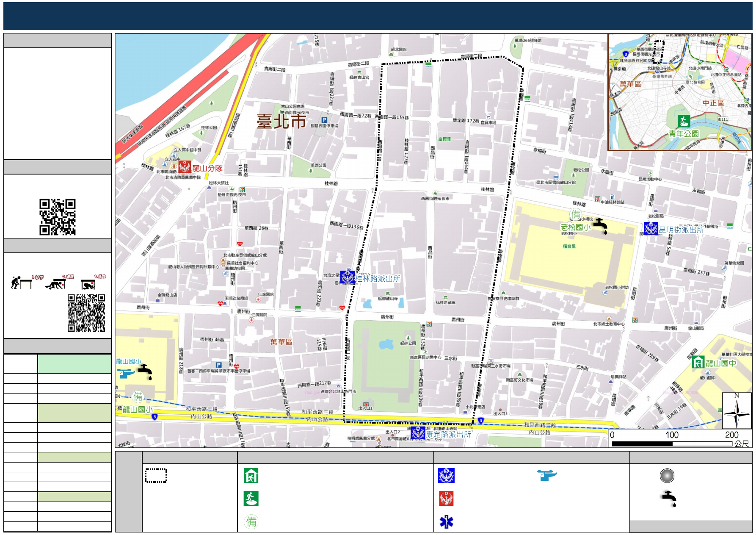Click the blue police badge in legend
Screen dimensions: 756x535
(x=446, y=475)
